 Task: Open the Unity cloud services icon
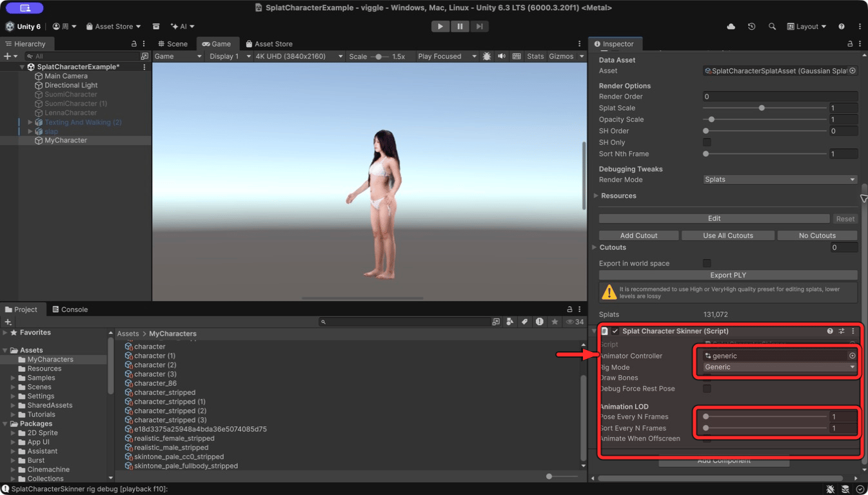[x=731, y=26]
